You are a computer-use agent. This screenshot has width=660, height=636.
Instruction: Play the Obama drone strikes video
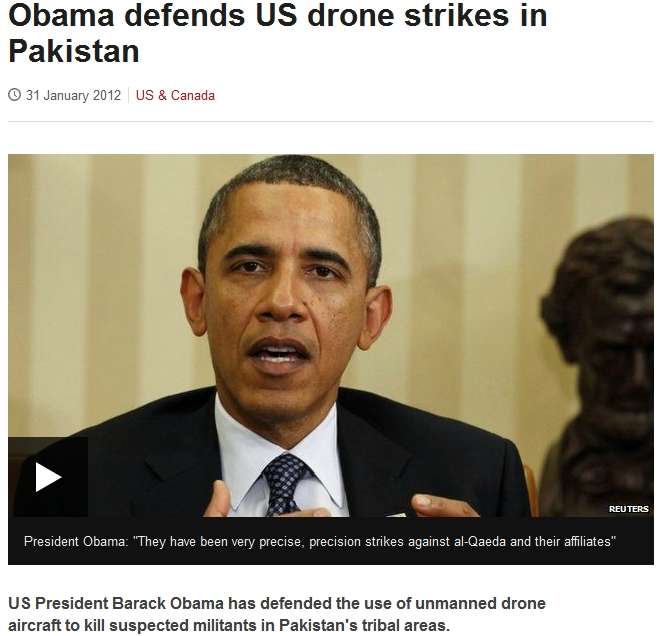(x=48, y=477)
